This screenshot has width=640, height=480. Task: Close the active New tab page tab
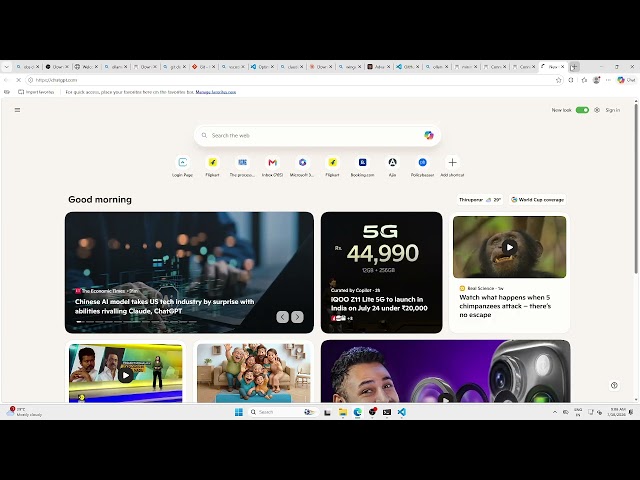[562, 67]
